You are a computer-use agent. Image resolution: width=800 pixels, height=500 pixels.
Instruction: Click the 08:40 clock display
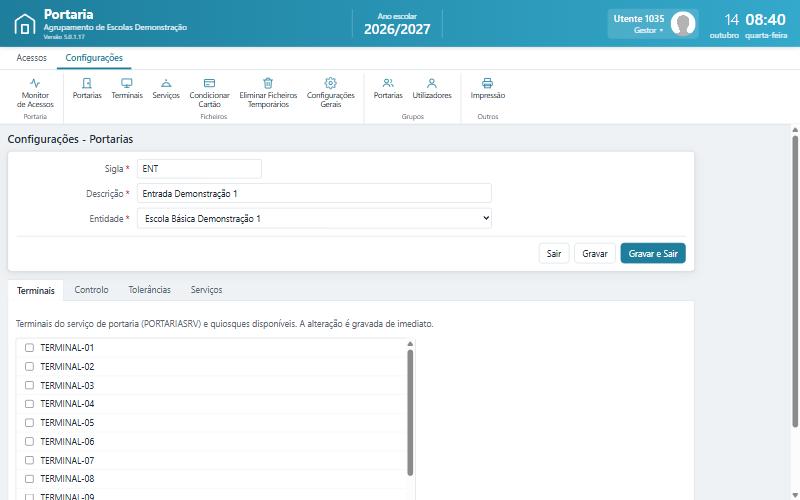pyautogui.click(x=765, y=19)
